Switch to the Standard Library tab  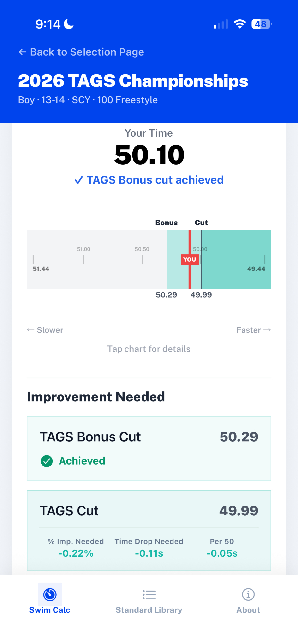pyautogui.click(x=149, y=599)
